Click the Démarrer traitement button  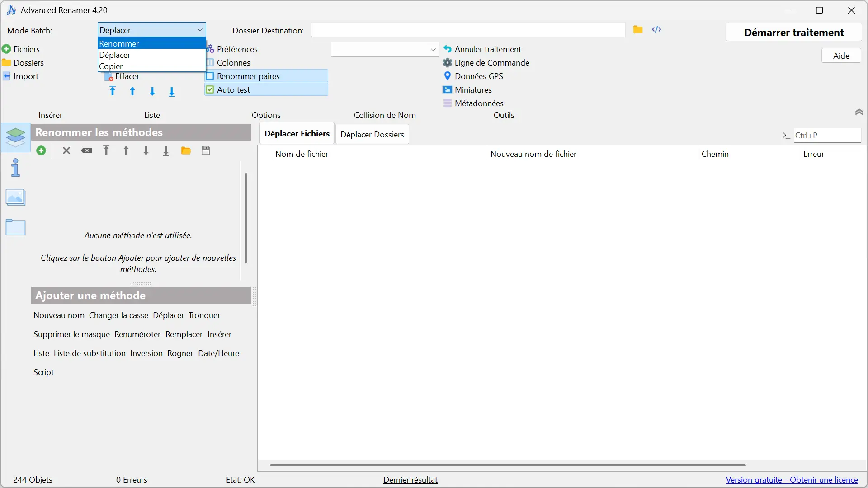[x=794, y=33]
